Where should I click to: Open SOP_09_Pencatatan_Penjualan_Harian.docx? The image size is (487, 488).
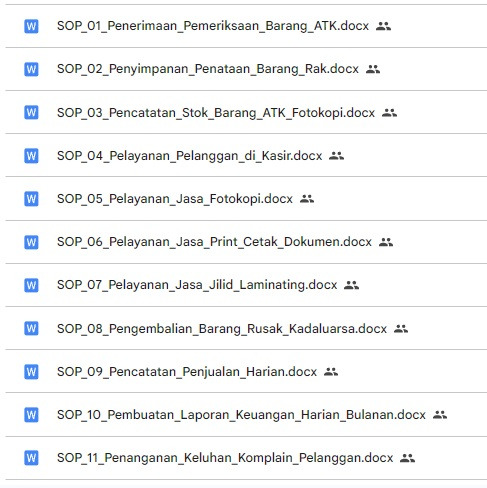pos(187,372)
